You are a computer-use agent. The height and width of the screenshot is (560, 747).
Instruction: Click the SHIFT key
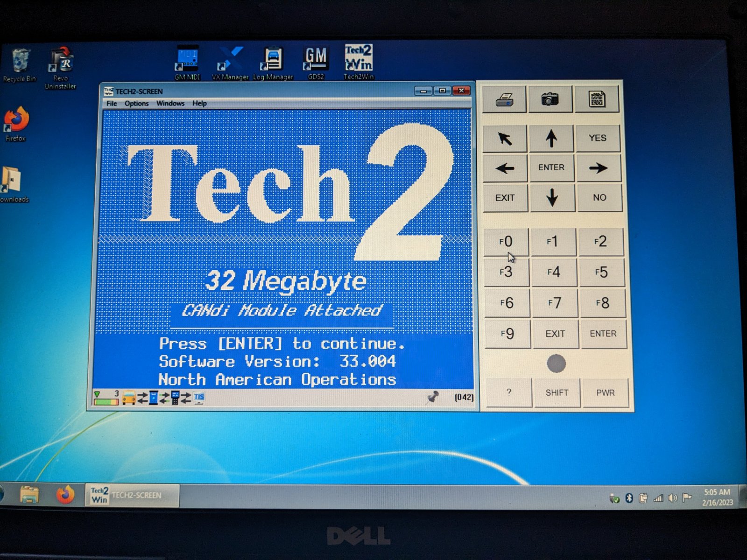(557, 392)
